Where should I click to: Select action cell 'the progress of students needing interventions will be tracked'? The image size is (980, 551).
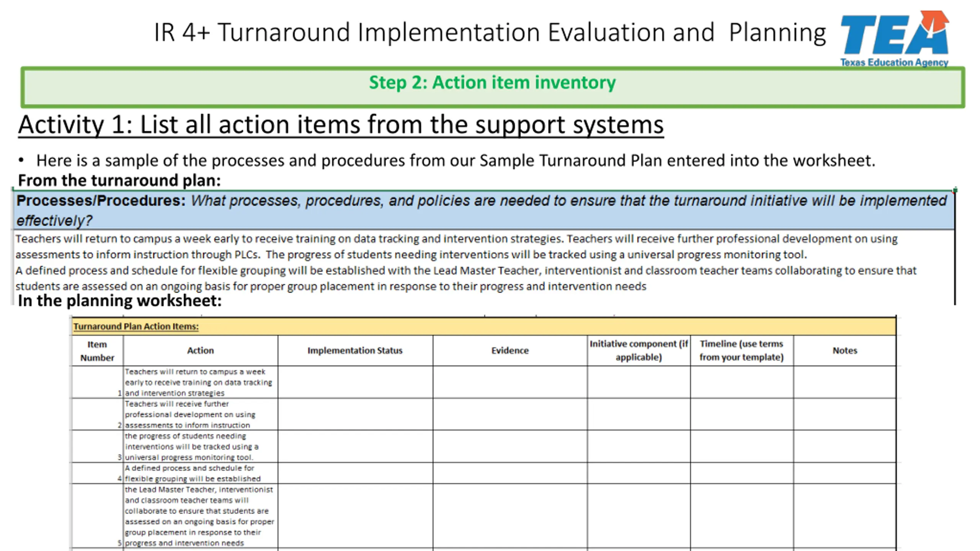tap(201, 447)
